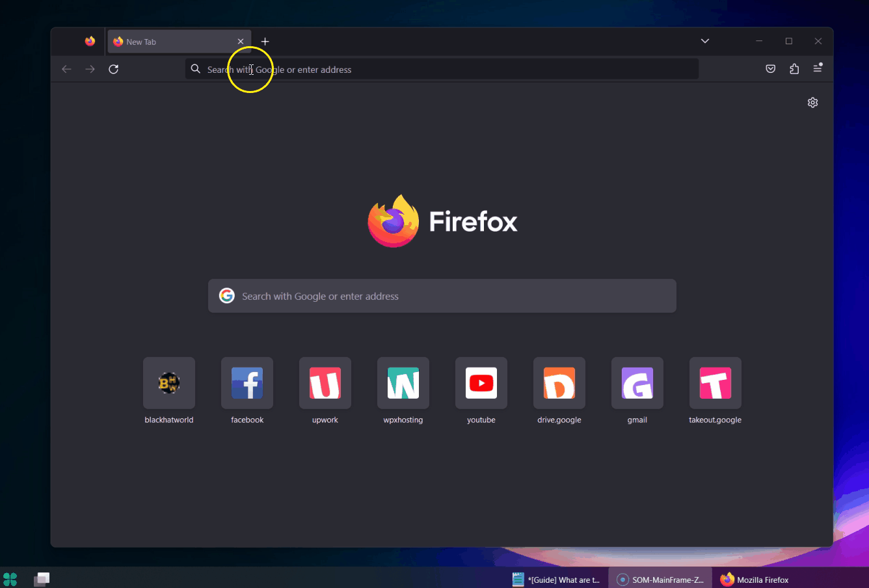The width and height of the screenshot is (869, 588).
Task: Reload the current page
Action: pos(113,69)
